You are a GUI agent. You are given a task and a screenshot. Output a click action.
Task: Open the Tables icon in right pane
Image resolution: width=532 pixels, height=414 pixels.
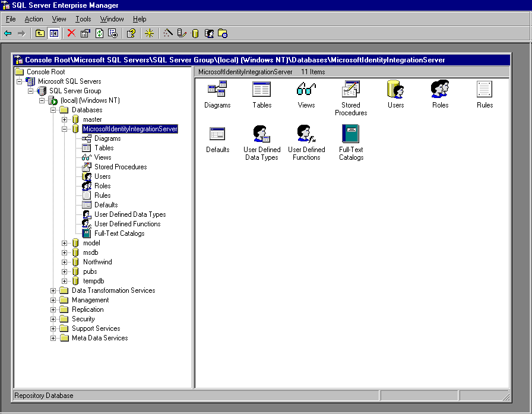coord(262,89)
